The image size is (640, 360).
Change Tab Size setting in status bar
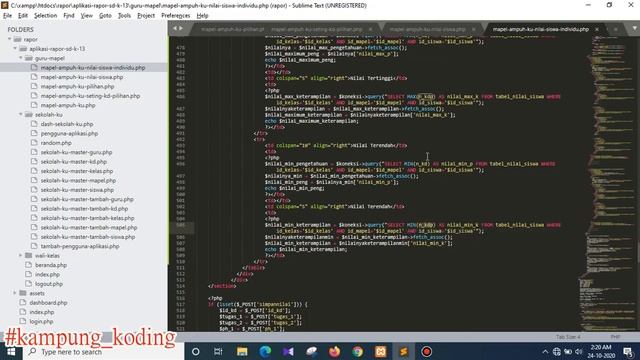tap(568, 337)
